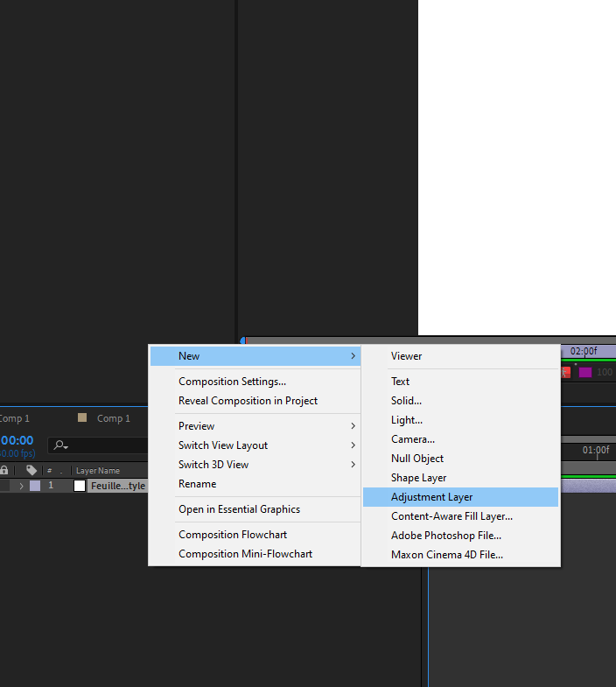Click the lock column icon in timeline header
The width and height of the screenshot is (616, 687).
click(4, 470)
